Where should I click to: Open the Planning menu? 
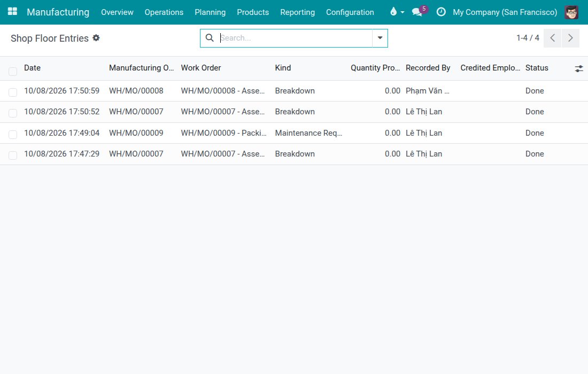(x=210, y=12)
